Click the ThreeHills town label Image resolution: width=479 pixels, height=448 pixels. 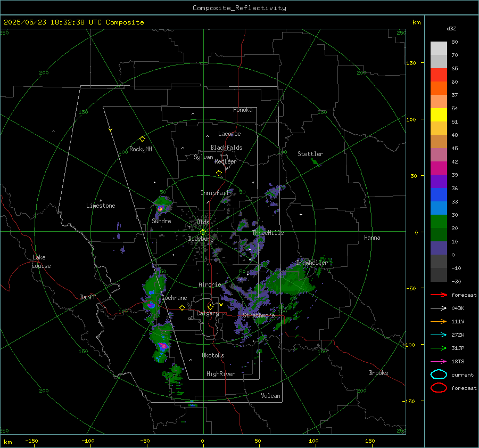pyautogui.click(x=268, y=233)
